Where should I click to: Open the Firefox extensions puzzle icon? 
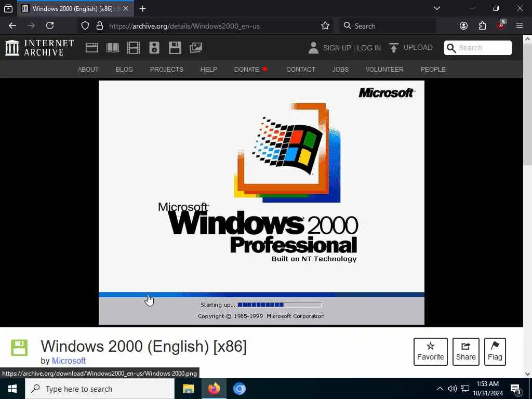pyautogui.click(x=482, y=26)
